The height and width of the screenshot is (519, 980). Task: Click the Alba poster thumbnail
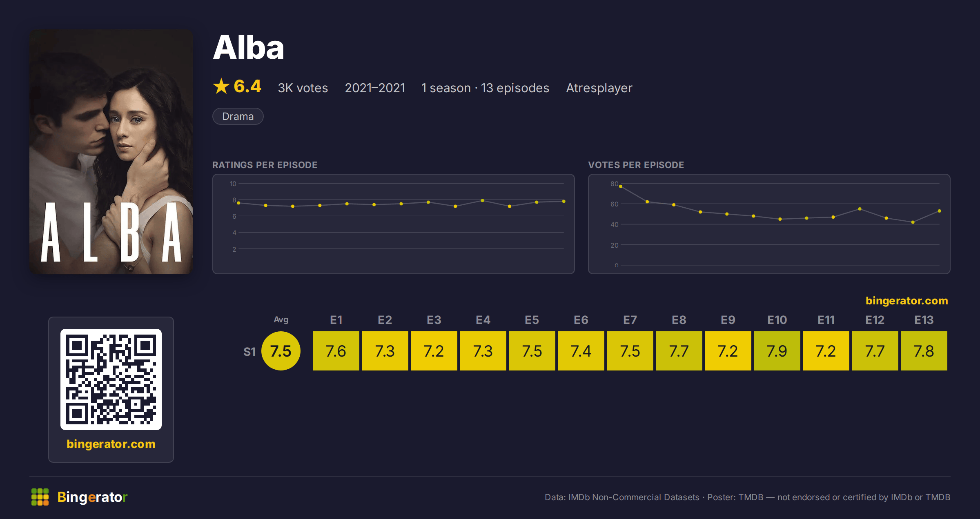pos(111,152)
